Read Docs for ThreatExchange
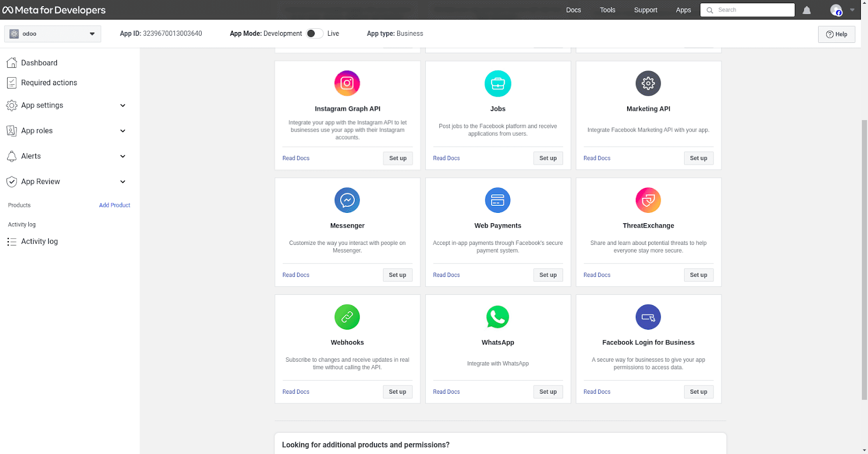This screenshot has height=454, width=868. [x=597, y=275]
